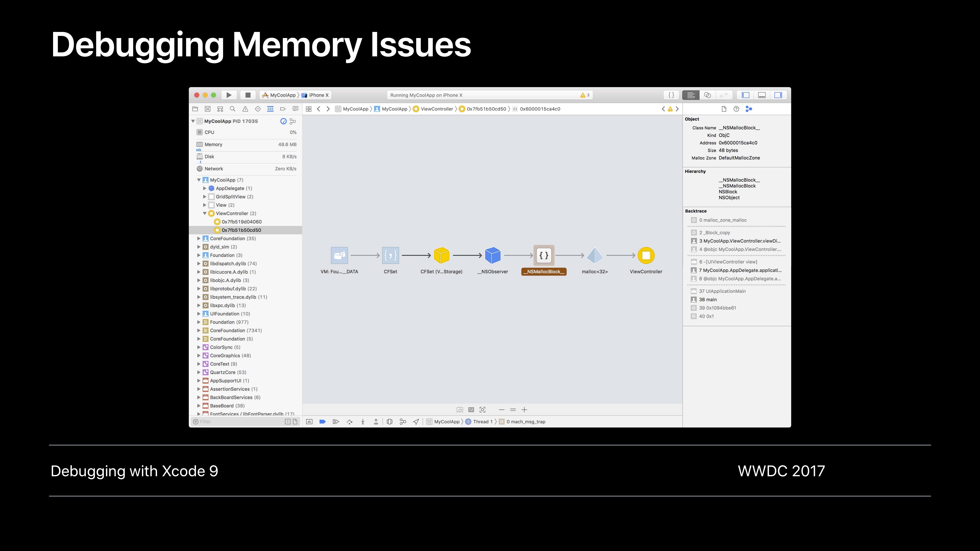This screenshot has width=980, height=551.
Task: Select the __NSMallocBlock__ node in graph
Action: [544, 256]
